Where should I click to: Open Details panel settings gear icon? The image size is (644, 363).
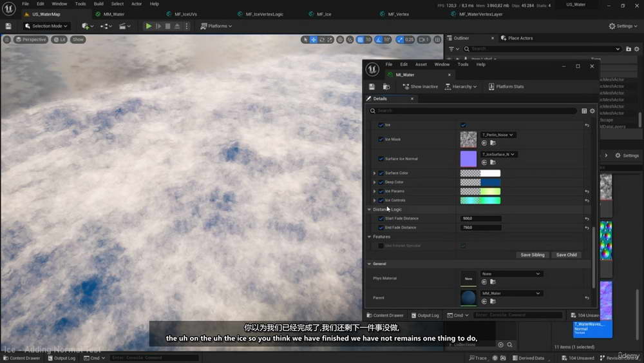point(592,111)
